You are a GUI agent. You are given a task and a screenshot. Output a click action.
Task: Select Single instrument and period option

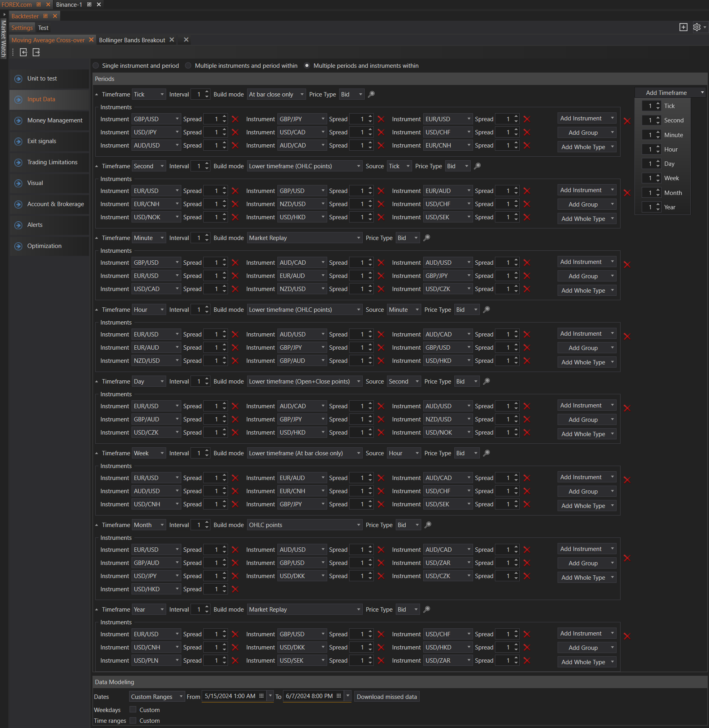coord(96,66)
